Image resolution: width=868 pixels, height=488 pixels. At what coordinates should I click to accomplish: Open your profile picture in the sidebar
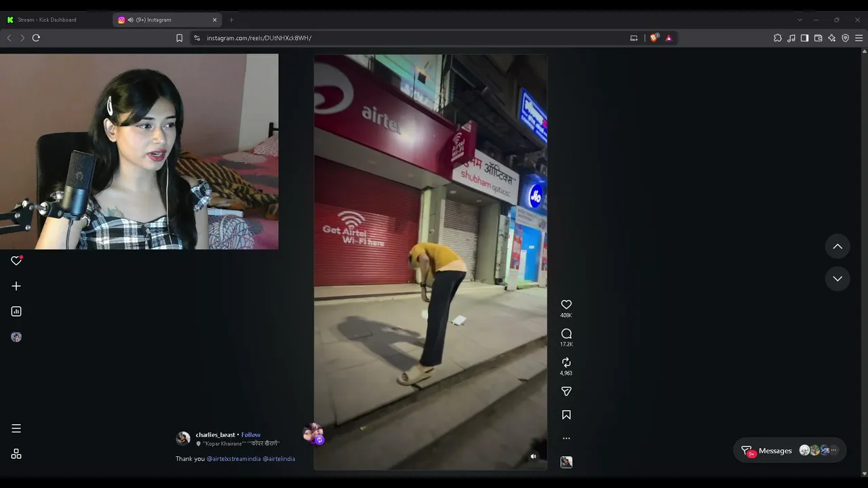pyautogui.click(x=16, y=337)
